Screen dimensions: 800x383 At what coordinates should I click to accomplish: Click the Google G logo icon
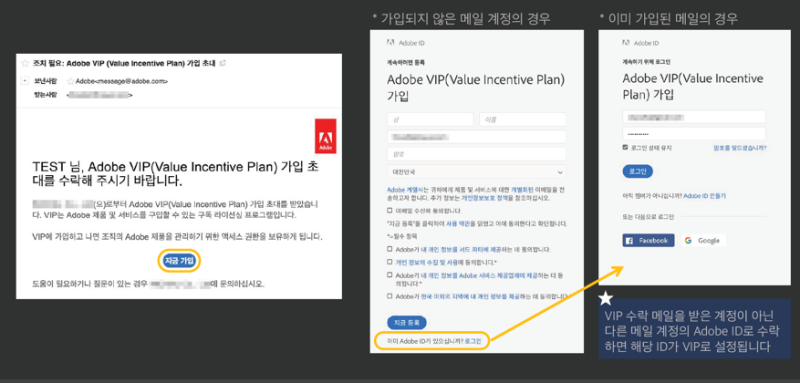688,240
